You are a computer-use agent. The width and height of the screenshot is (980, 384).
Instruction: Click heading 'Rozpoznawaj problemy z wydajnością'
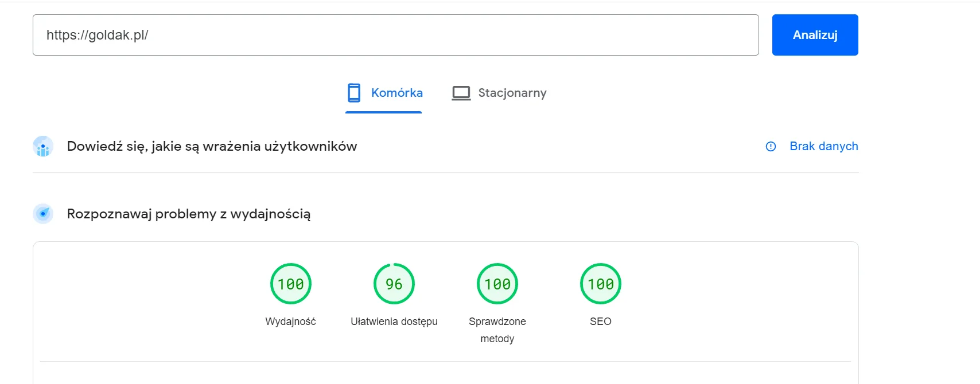[x=189, y=214]
